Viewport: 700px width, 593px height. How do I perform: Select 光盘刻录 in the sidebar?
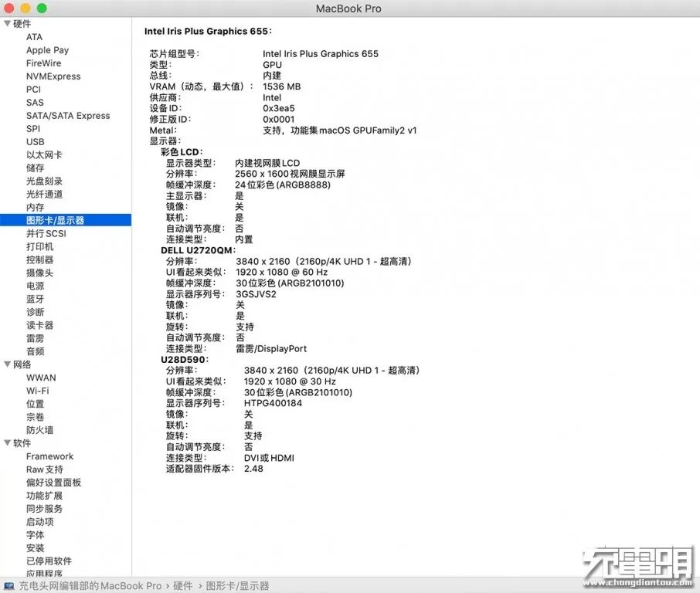click(44, 181)
